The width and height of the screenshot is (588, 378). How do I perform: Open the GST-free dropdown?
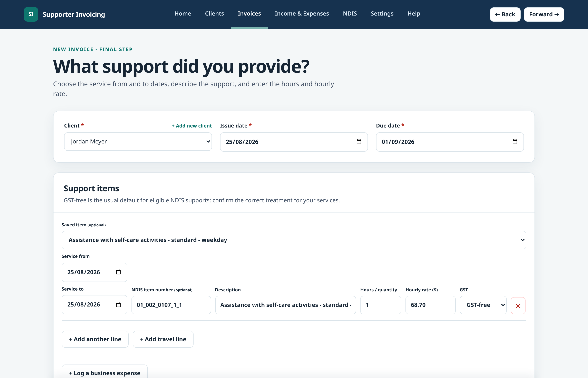483,305
